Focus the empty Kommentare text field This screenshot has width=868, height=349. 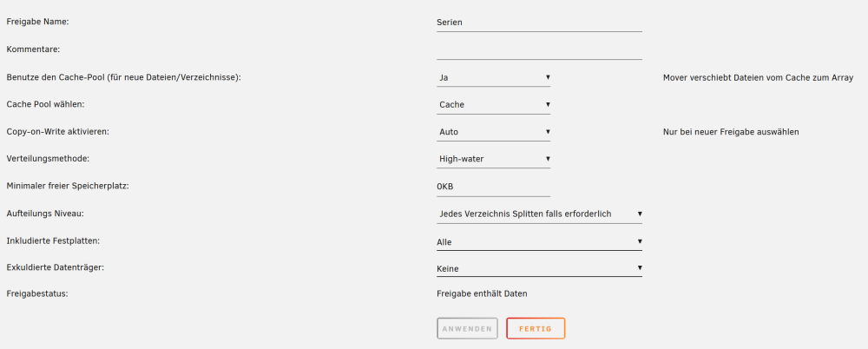coord(539,49)
